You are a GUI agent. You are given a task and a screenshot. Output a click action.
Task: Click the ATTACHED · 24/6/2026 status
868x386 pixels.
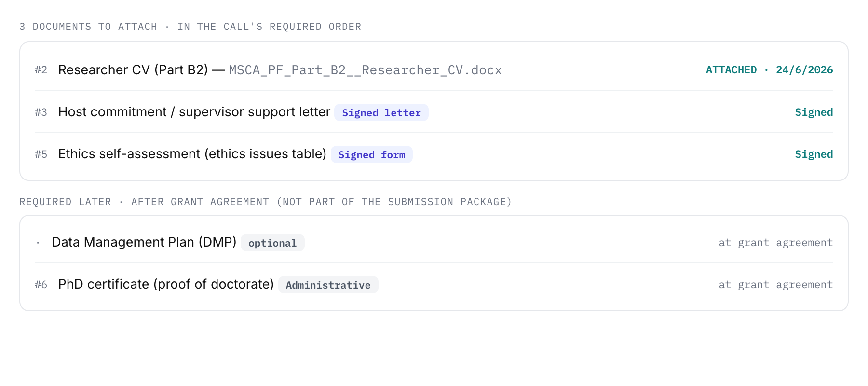coord(769,70)
